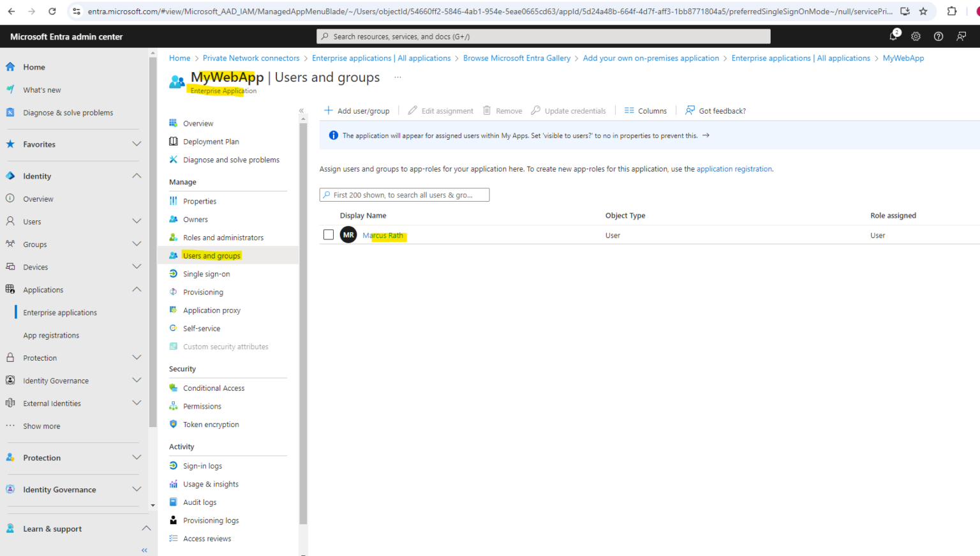Expand the Groups section
980x556 pixels.
click(137, 244)
